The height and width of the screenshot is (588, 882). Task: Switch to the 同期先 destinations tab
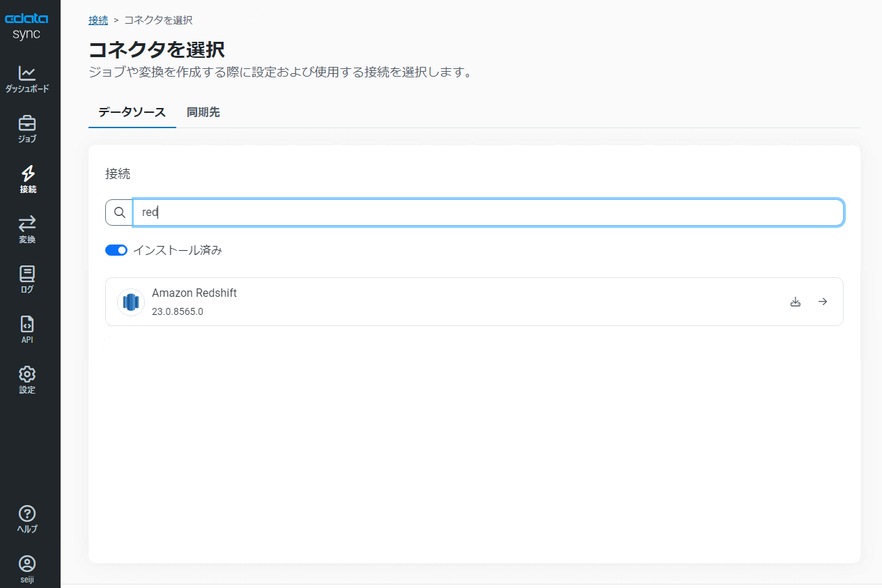pos(203,112)
